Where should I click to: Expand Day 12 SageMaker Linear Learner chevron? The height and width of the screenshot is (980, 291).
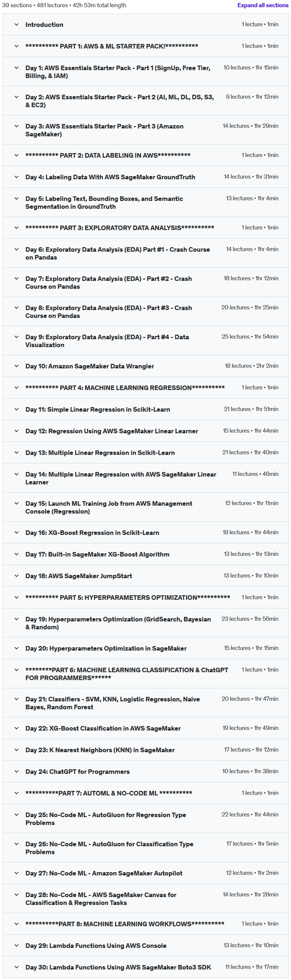[x=16, y=431]
